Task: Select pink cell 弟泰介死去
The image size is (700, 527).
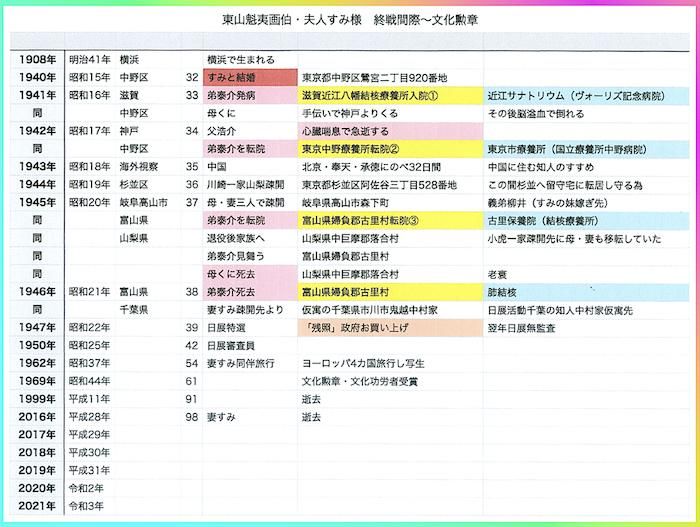Action: tap(250, 292)
